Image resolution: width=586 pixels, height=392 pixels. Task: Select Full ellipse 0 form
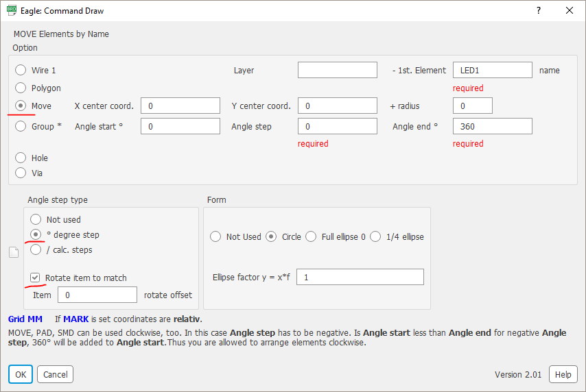click(310, 236)
